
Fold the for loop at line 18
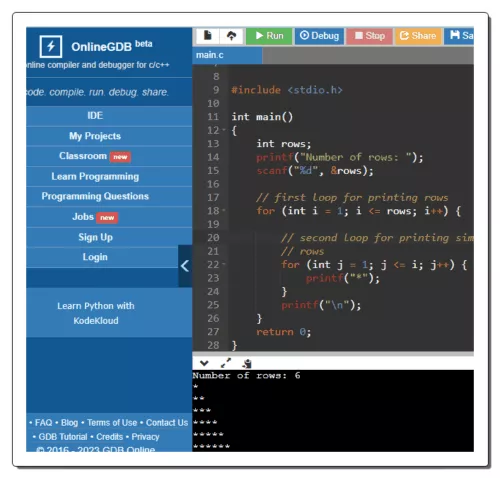[x=224, y=210]
